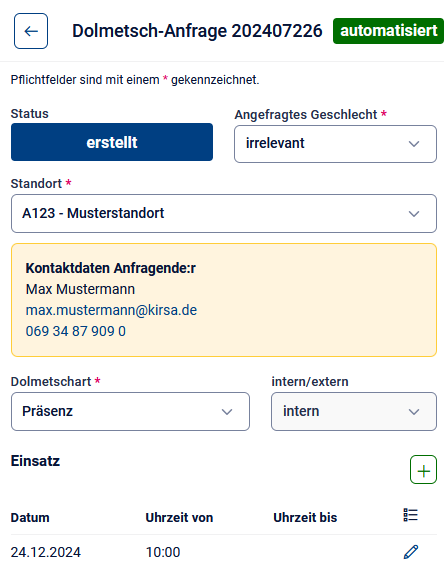
Task: Select the 24.12.2024 date cell
Action: point(46,552)
